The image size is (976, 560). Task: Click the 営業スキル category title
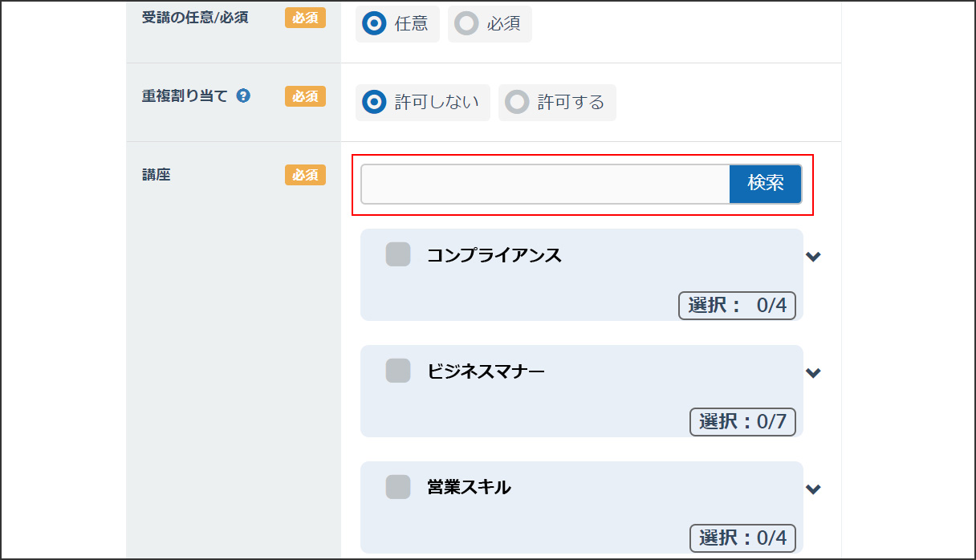tap(469, 488)
